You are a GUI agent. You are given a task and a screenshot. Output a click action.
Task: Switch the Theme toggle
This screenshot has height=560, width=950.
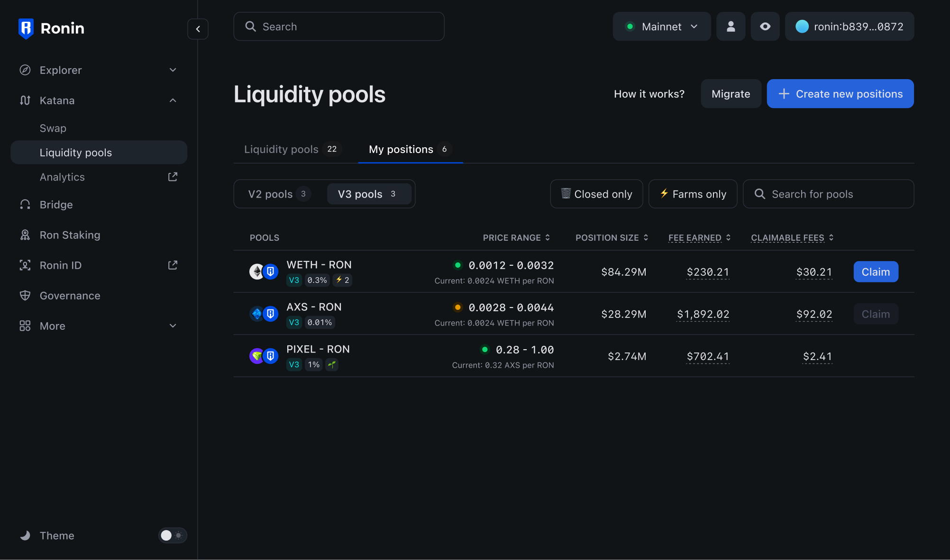[173, 535]
